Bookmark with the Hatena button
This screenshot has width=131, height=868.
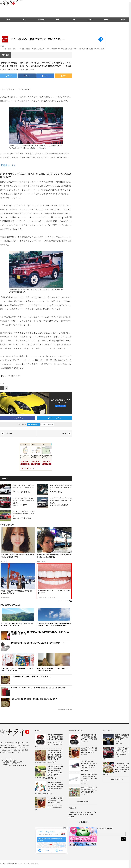click(x=45, y=76)
